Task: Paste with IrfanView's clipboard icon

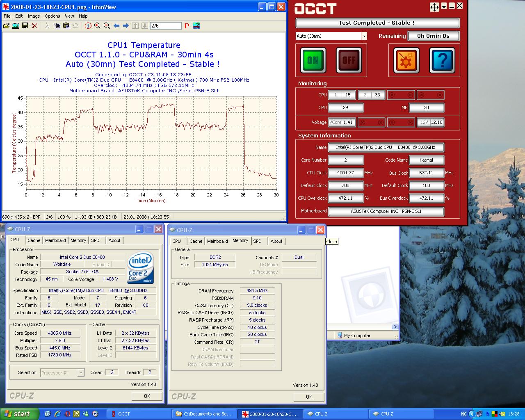Action: (x=66, y=26)
